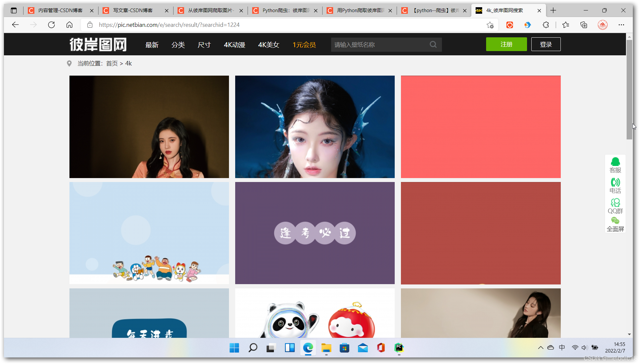Open browser Settings and more menu
Screen dimensions: 643x364
(x=621, y=25)
